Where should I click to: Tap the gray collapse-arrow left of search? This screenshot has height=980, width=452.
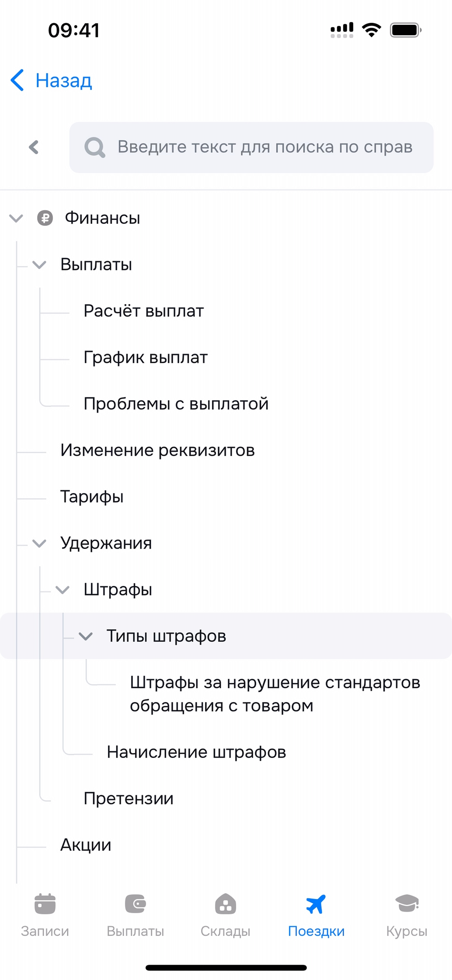pos(34,147)
